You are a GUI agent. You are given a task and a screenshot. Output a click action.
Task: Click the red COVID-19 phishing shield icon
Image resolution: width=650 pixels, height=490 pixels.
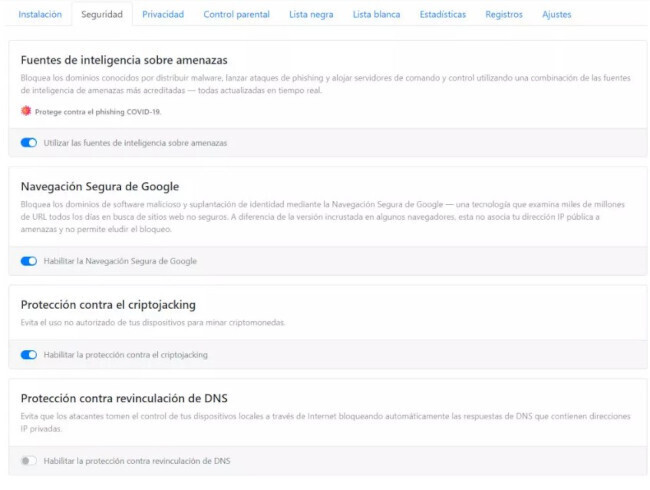[25, 111]
